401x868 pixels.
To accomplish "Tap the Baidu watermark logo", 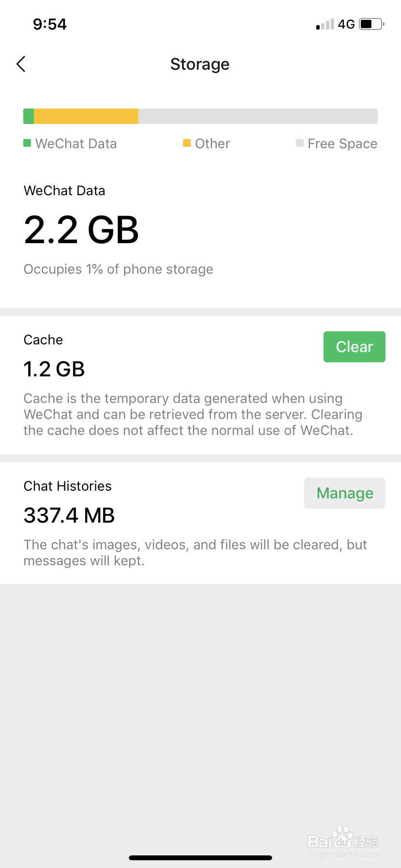I will point(343,839).
